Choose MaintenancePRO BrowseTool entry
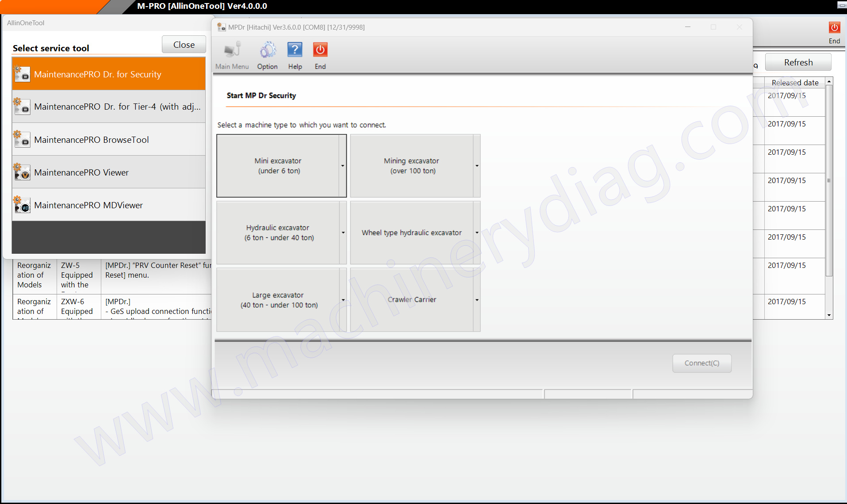Screen dimensions: 847x504 pyautogui.click(x=109, y=139)
